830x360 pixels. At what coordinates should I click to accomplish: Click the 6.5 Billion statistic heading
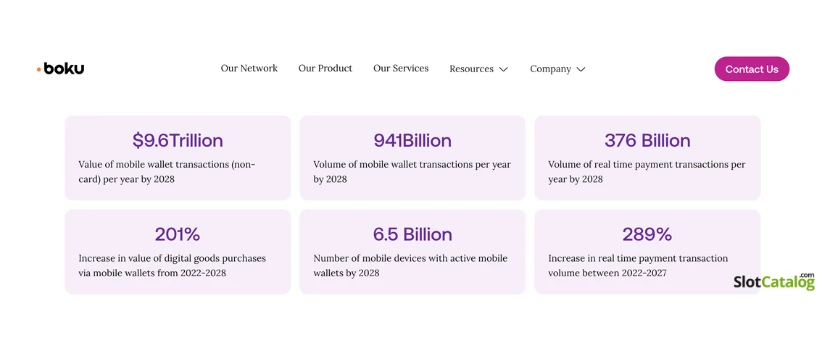(412, 235)
